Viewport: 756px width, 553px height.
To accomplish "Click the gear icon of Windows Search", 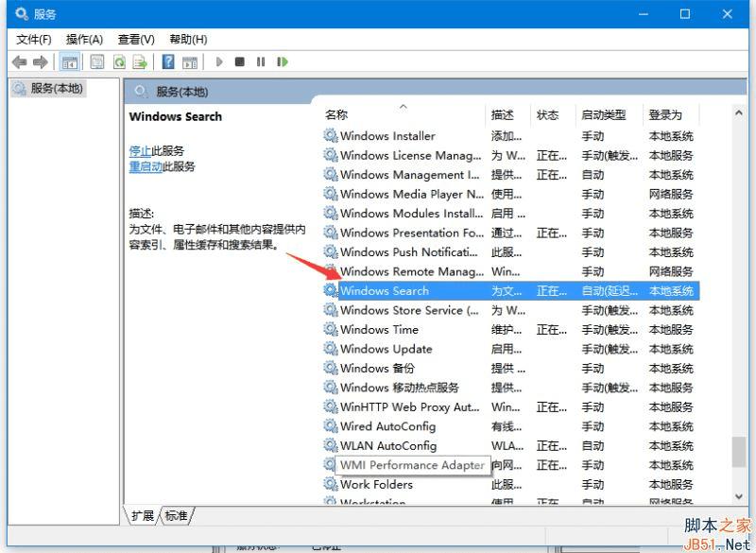I will (330, 290).
